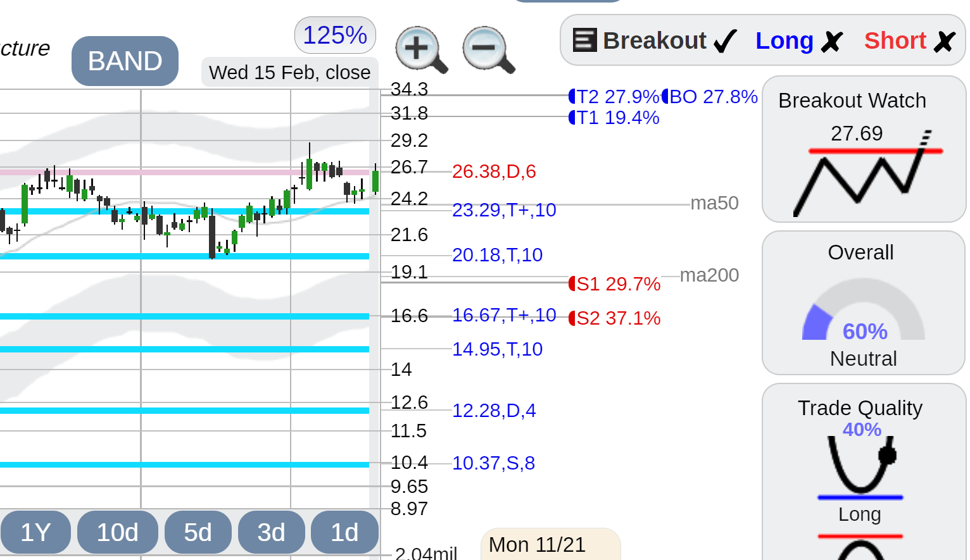Viewport: 970px width, 560px height.
Task: Click the S1 29.7% stop marker
Action: click(x=614, y=283)
